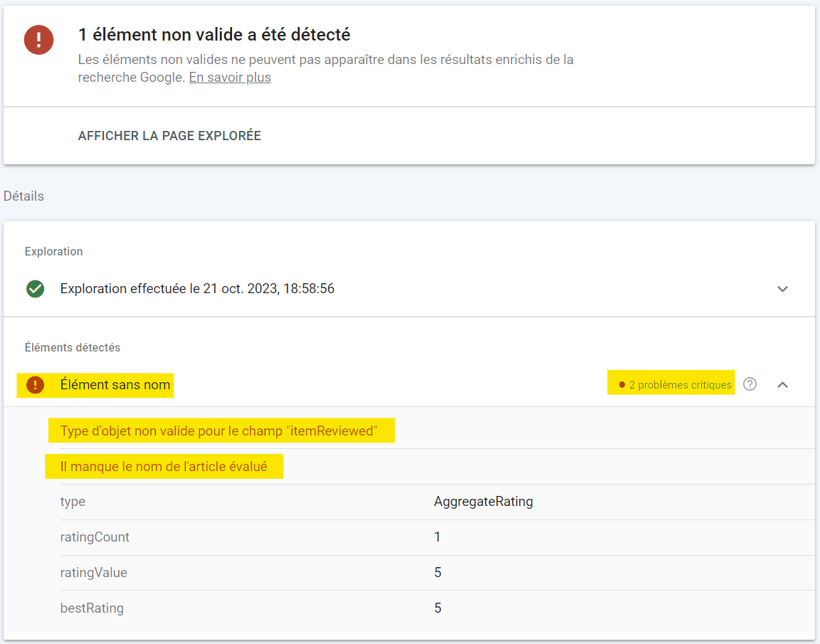This screenshot has height=644, width=820.
Task: Select the 'bestRating' property row
Action: 92,608
